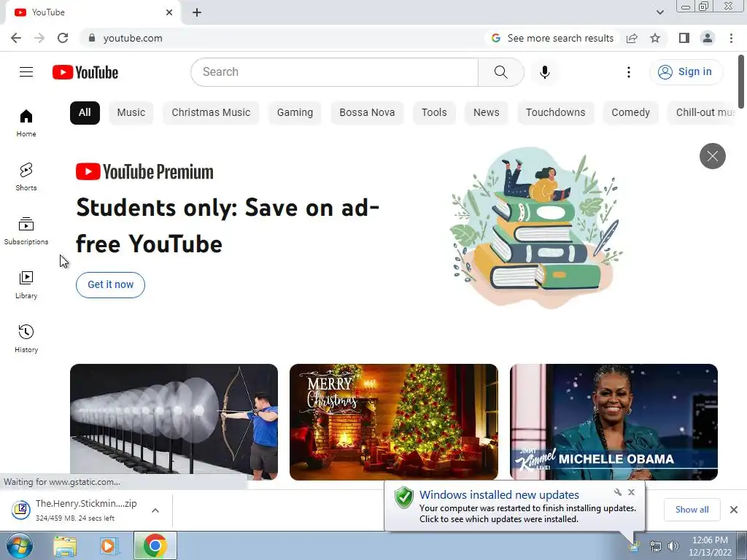The height and width of the screenshot is (560, 747).
Task: Open History in the sidebar
Action: (x=26, y=338)
